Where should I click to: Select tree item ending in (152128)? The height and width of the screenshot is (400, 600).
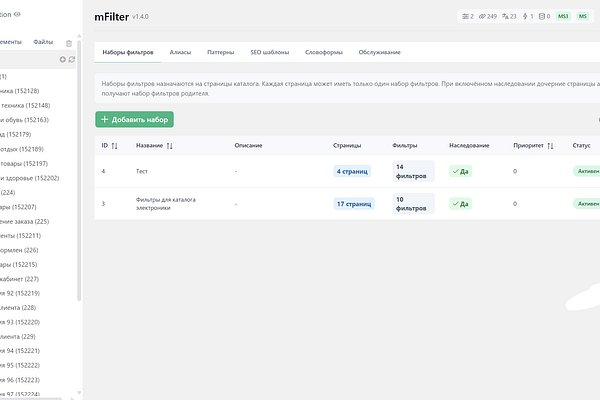pyautogui.click(x=20, y=91)
